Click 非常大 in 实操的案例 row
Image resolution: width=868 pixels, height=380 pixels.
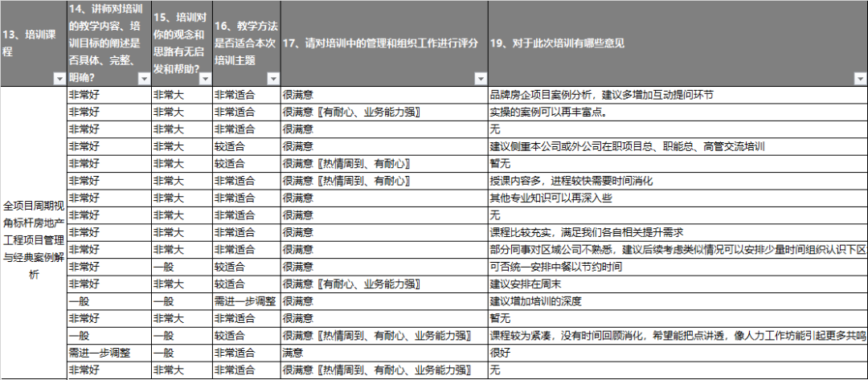[x=182, y=112]
